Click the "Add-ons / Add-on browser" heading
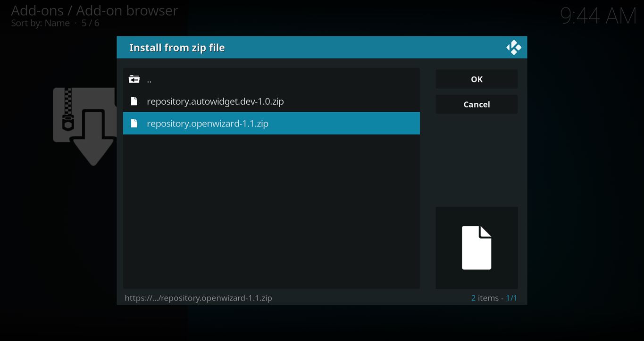This screenshot has height=341, width=644. [94, 10]
